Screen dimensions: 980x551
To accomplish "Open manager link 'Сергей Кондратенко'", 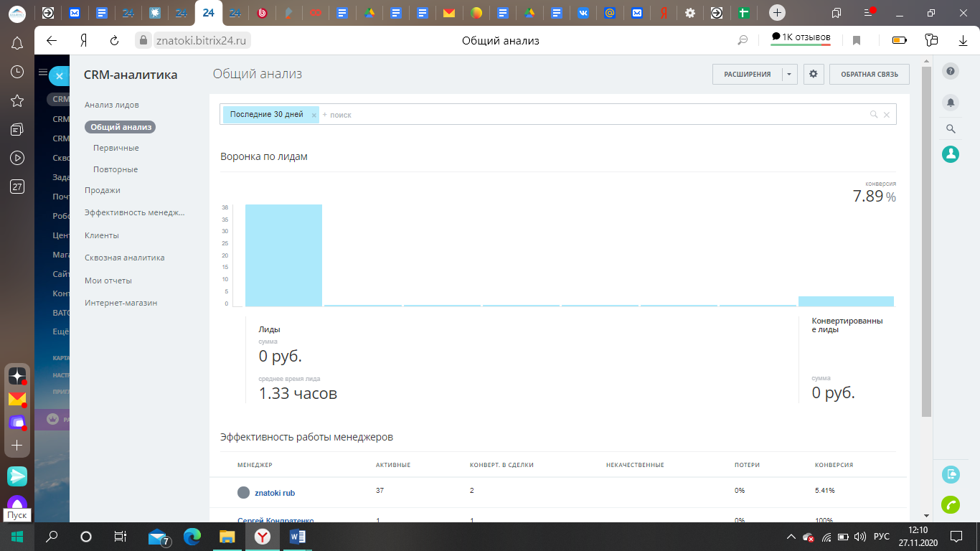I will tap(275, 521).
